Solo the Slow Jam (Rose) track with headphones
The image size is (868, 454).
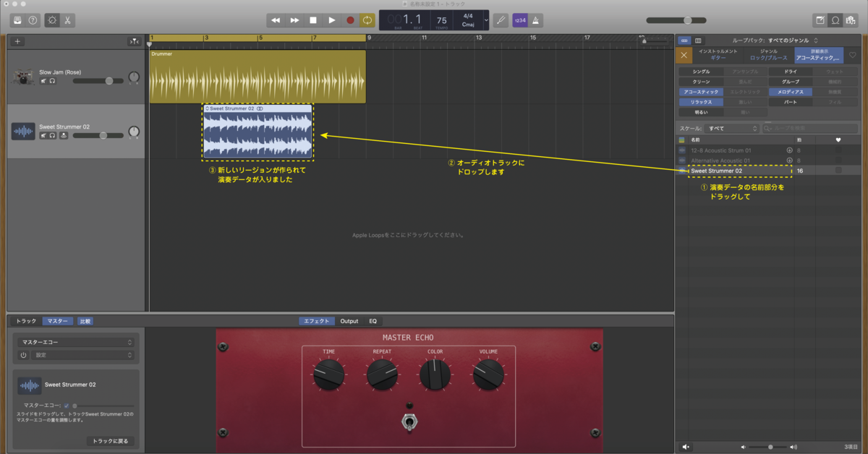[53, 81]
